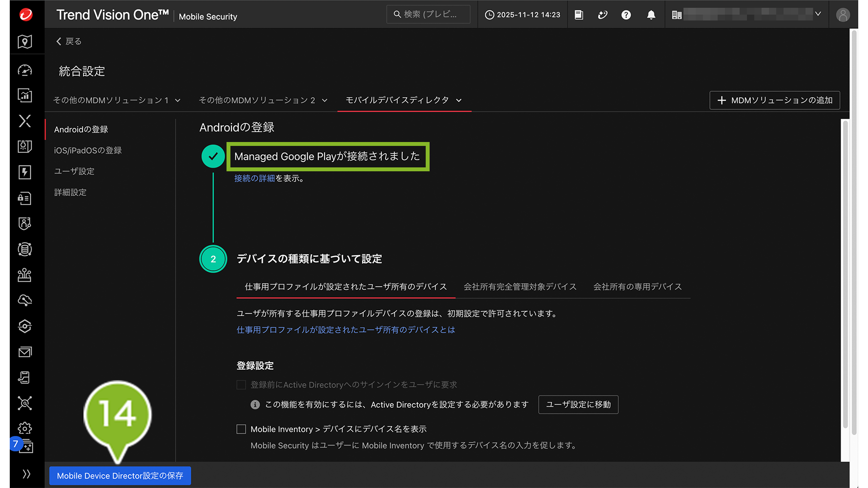Open the 接続の詳細 link

254,179
